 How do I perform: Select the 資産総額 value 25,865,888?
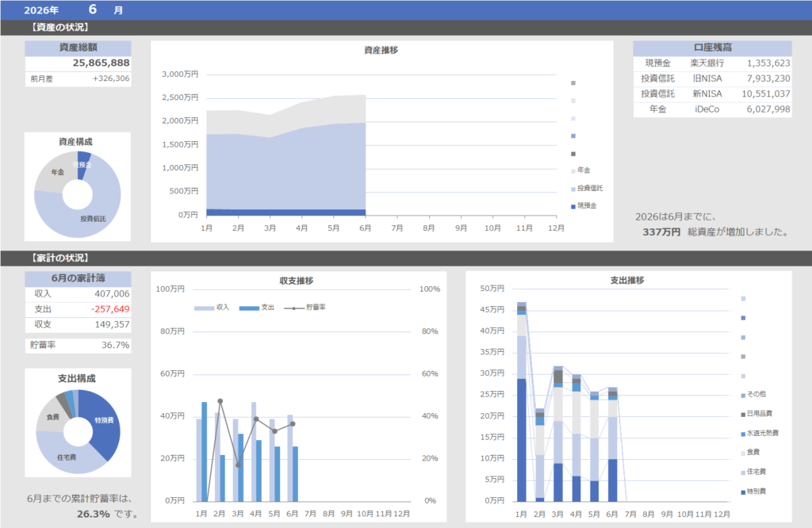(101, 63)
